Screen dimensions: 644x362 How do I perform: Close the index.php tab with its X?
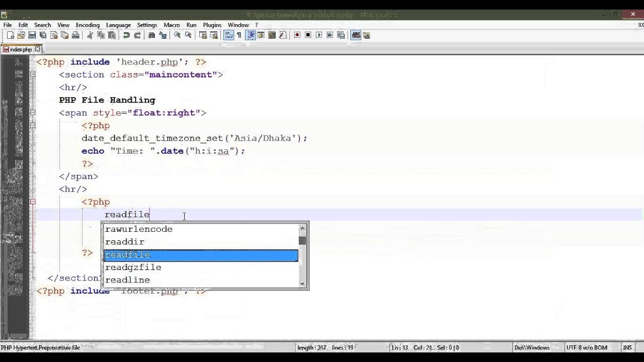point(37,49)
